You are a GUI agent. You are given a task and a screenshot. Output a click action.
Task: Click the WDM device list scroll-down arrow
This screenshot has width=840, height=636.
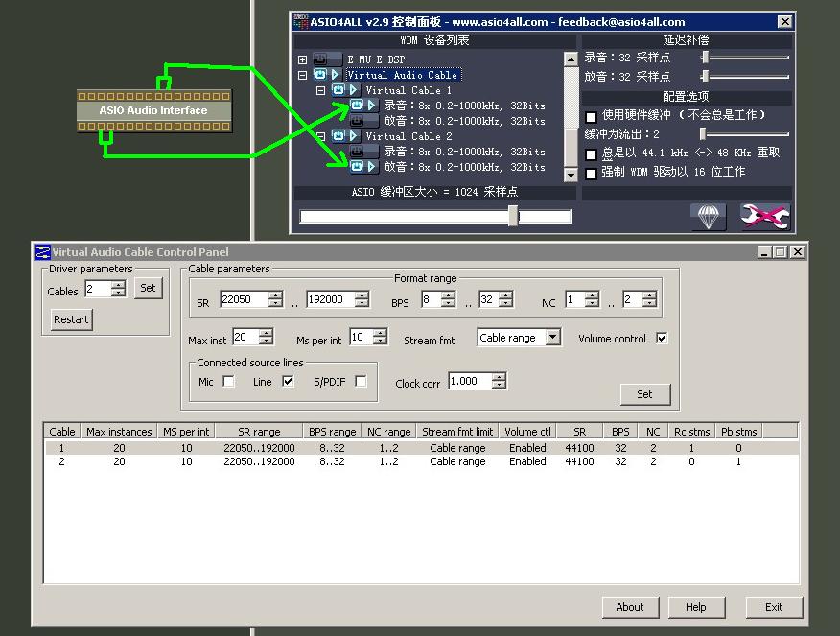(x=572, y=175)
